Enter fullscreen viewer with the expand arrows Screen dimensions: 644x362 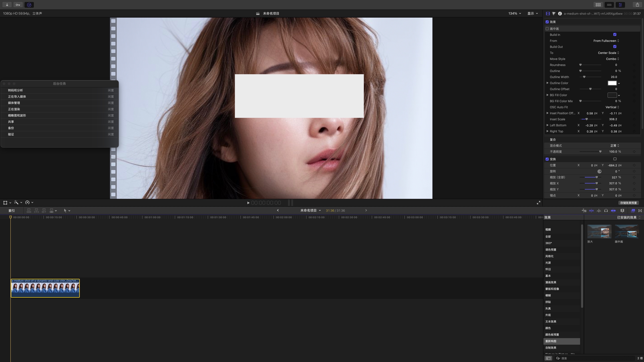tap(538, 203)
